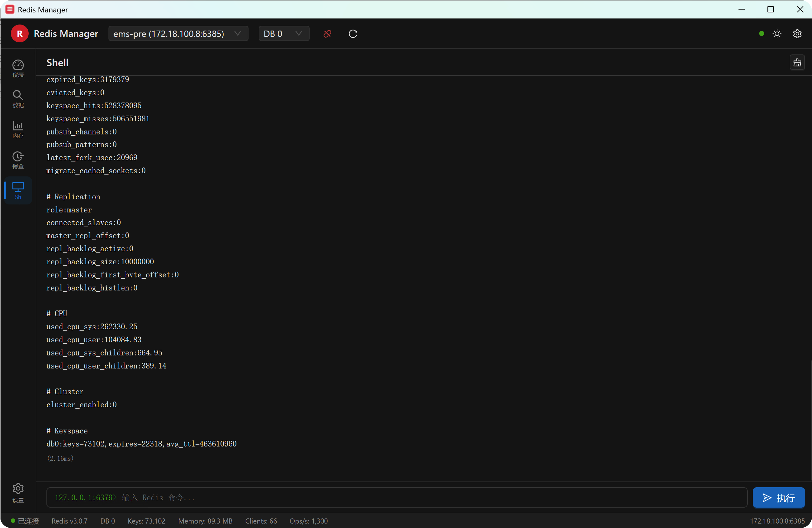Open the 慢查 slow query sidebar tab
The image size is (812, 528).
pyautogui.click(x=18, y=161)
